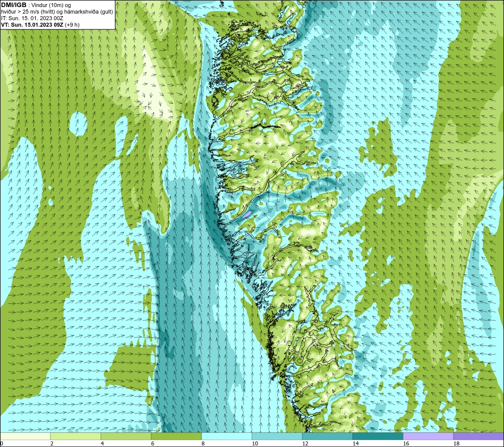This screenshot has height=447, width=504.
Task: Click the 6–8 m/s olive green legend swatch
Action: point(176,436)
